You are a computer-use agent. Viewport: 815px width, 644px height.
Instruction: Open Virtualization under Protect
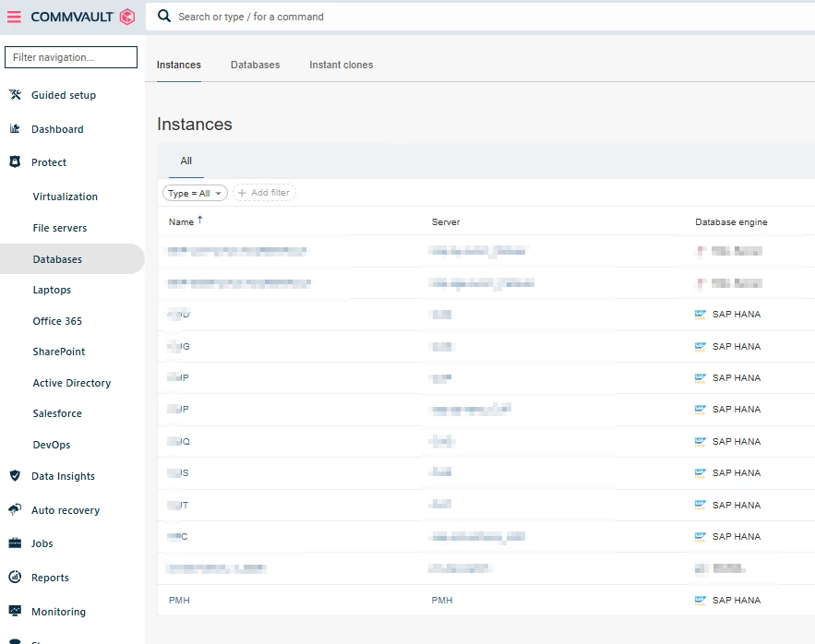click(x=65, y=197)
